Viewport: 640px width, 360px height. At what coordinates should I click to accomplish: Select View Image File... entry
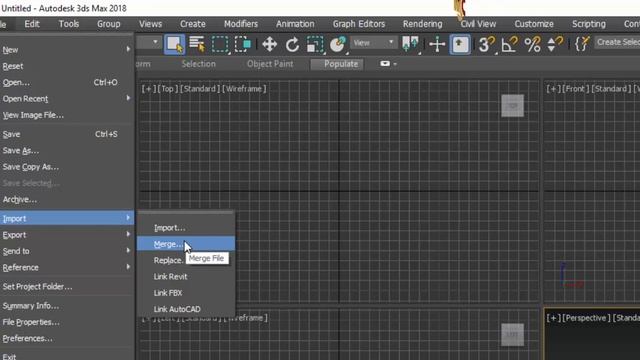[67, 115]
